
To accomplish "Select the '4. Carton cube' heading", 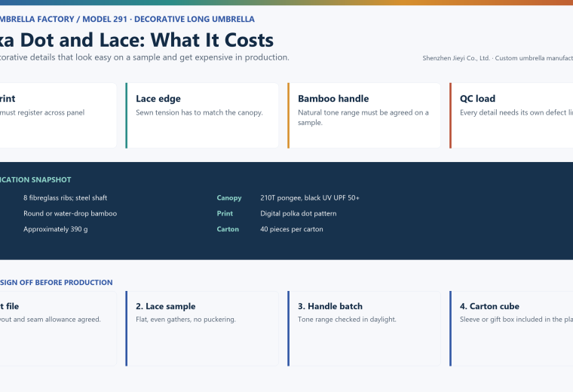I will coord(489,306).
